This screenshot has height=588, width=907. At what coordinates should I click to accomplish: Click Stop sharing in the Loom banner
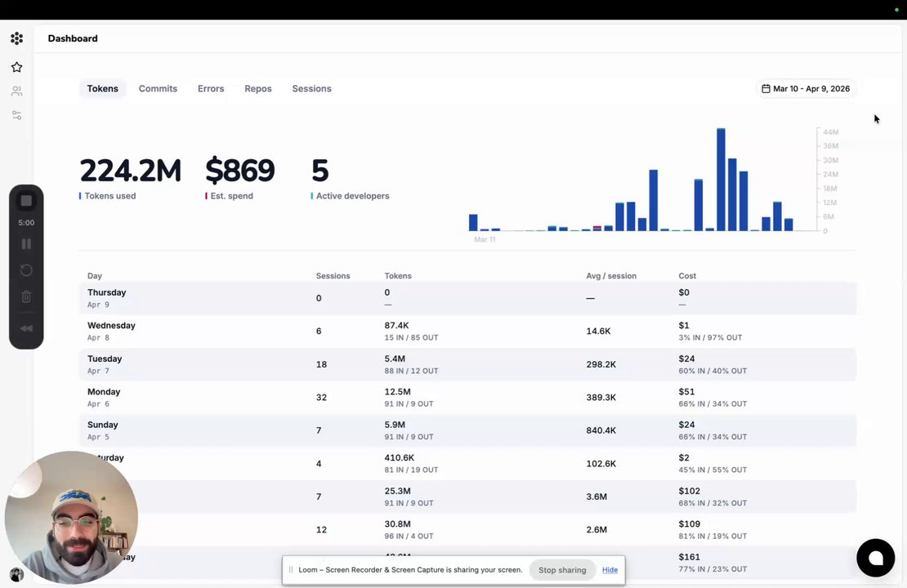pos(562,570)
